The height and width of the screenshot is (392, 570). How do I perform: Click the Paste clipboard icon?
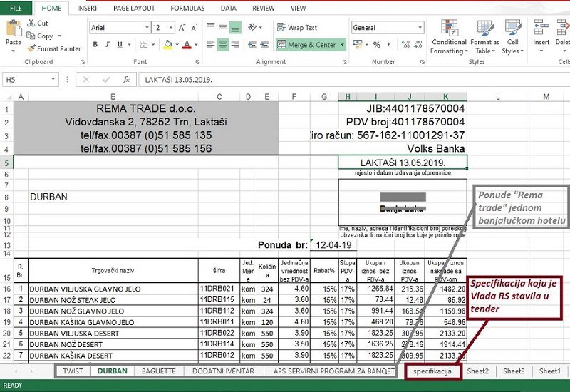coord(14,28)
